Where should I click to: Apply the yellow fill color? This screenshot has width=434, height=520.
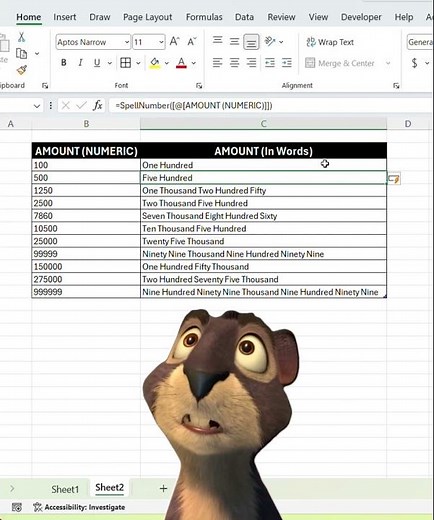pos(155,63)
